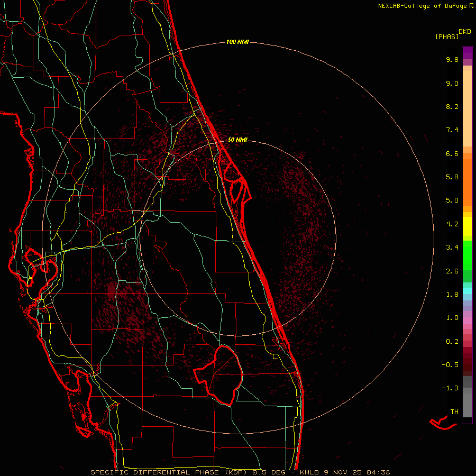Viewport: 476px width, 476px height.
Task: Click the 100 NMI range ring label
Action: 237,42
